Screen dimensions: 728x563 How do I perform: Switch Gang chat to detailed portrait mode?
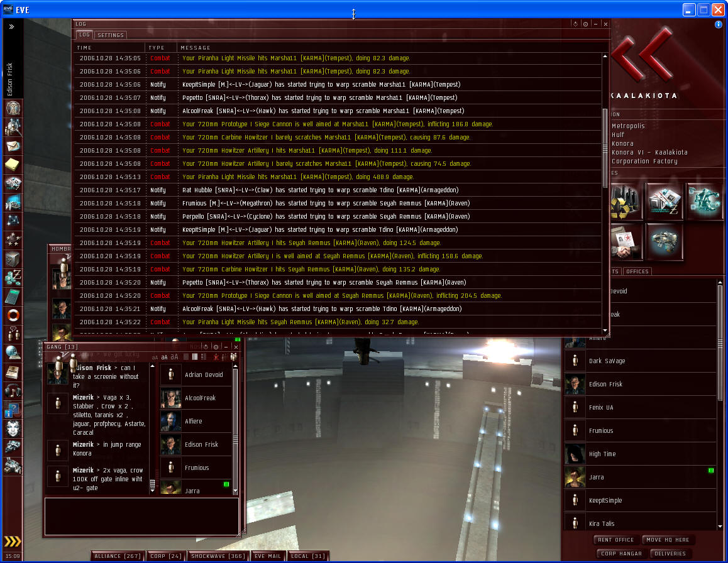click(x=203, y=357)
